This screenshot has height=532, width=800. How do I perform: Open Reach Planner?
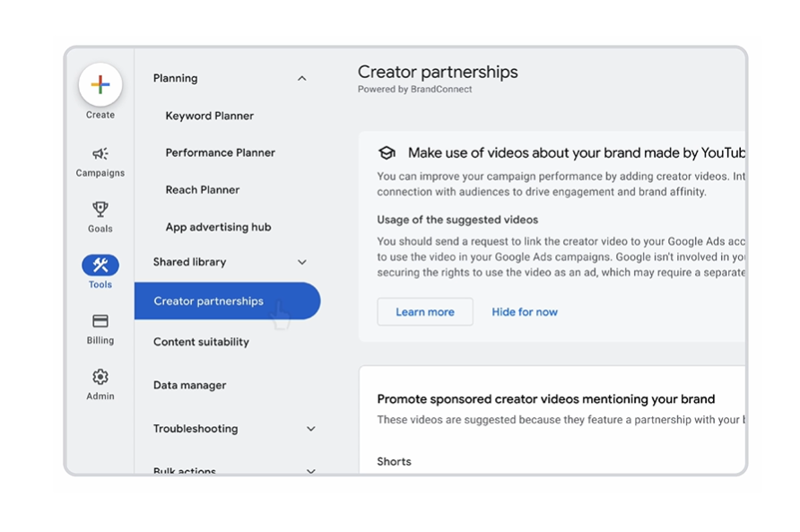point(203,190)
